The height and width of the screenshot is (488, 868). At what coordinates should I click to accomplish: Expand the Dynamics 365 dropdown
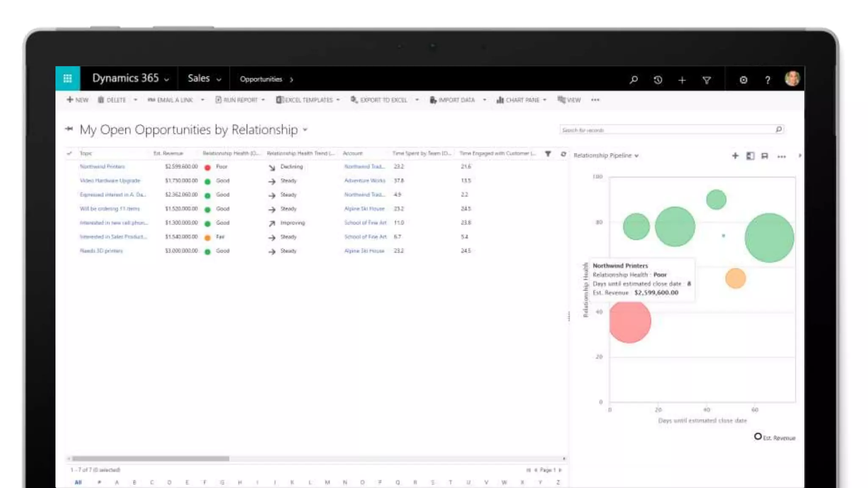(x=167, y=79)
